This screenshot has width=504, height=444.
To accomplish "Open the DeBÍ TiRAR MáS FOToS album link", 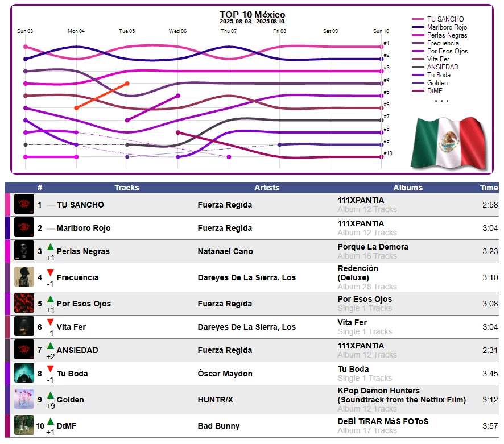I will click(383, 421).
